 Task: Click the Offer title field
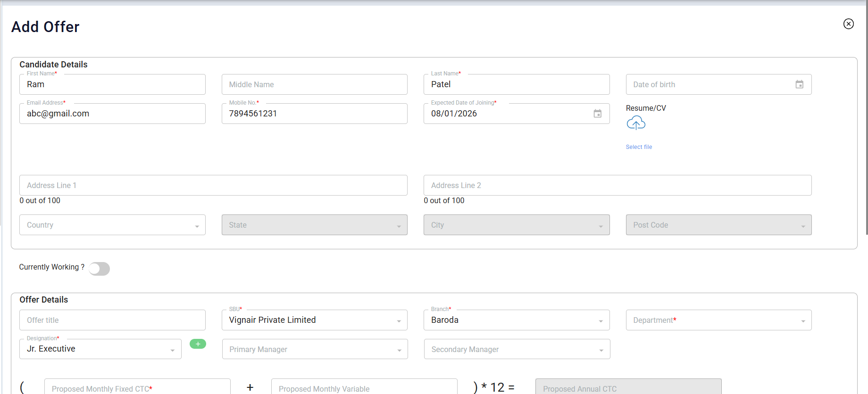point(112,320)
